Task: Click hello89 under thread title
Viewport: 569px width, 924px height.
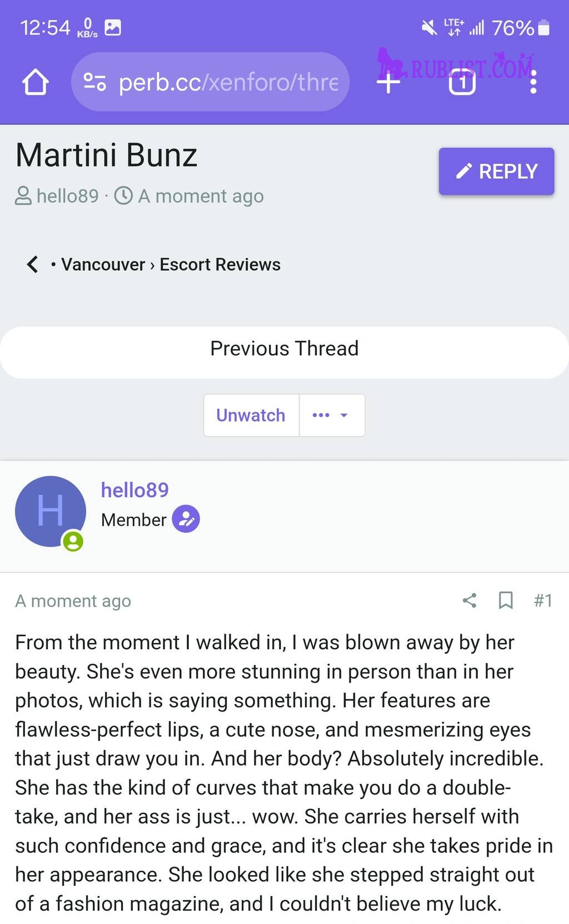Action: (67, 196)
